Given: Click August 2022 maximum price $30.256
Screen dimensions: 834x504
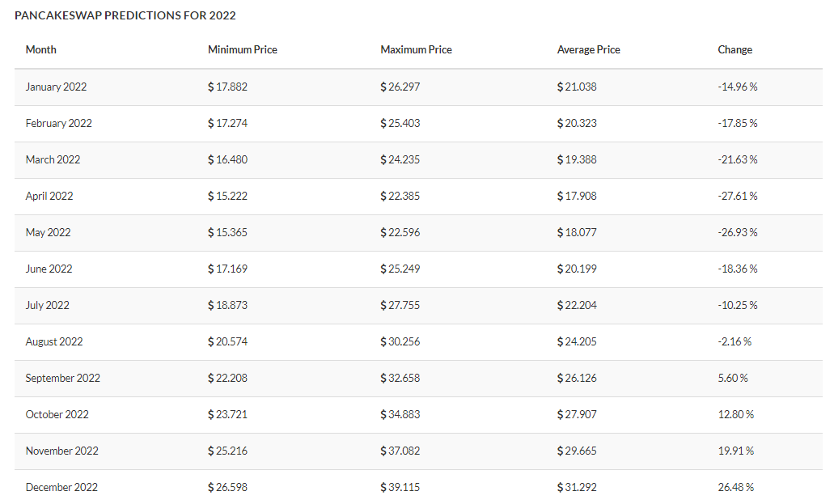Looking at the screenshot, I should pyautogui.click(x=400, y=341).
